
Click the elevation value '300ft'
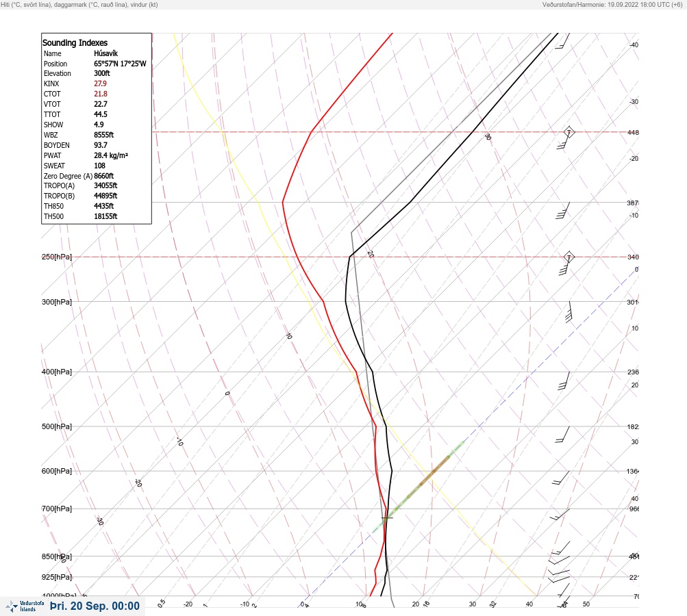[101, 73]
